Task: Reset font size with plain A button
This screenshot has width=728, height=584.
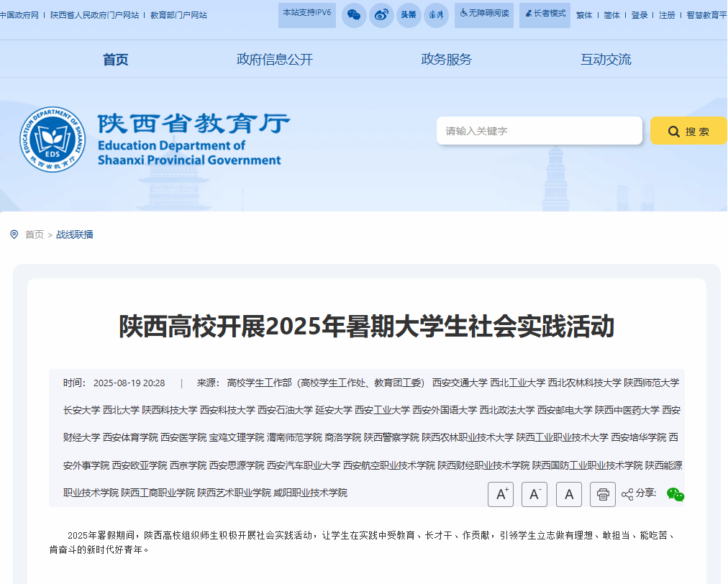Action: (569, 494)
